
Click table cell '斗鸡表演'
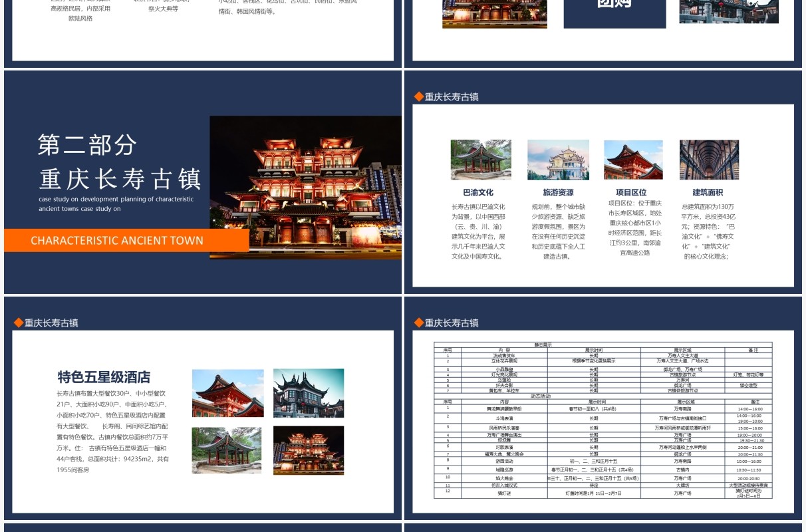coord(505,418)
